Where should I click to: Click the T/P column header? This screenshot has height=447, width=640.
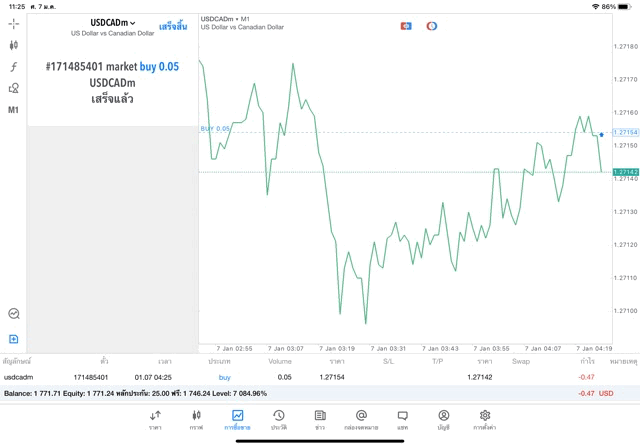point(438,361)
